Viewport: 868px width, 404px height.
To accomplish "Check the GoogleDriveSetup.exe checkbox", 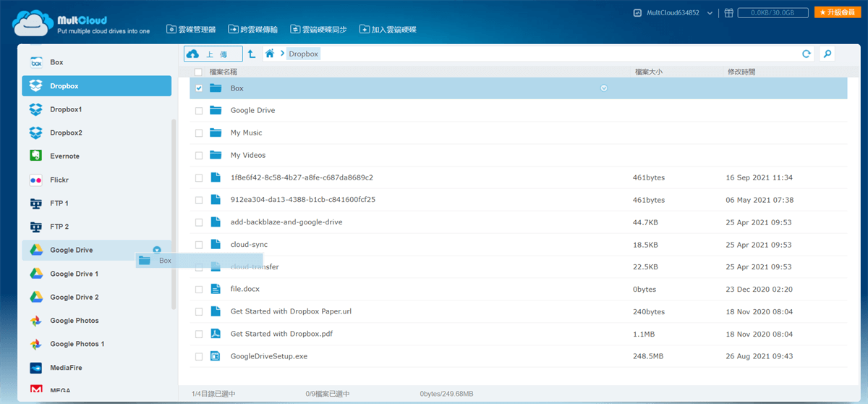I will tap(198, 356).
